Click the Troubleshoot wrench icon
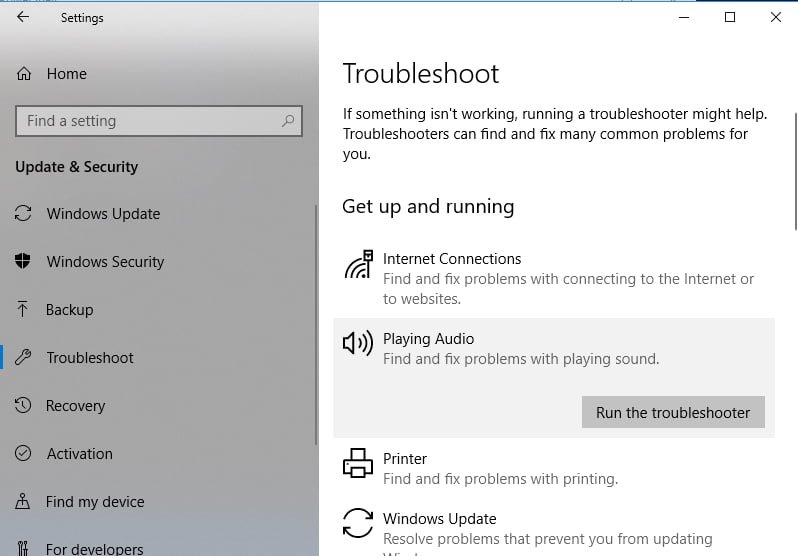This screenshot has width=798, height=556. coord(24,358)
